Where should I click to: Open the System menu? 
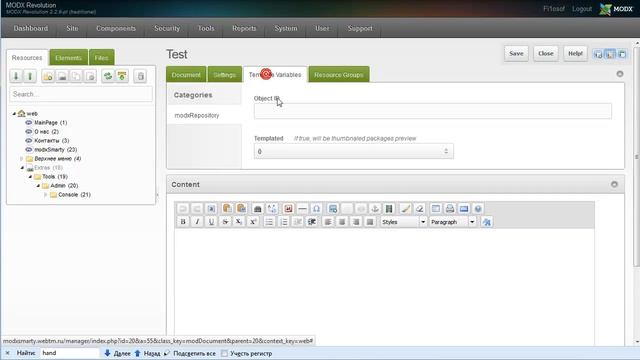coord(286,28)
